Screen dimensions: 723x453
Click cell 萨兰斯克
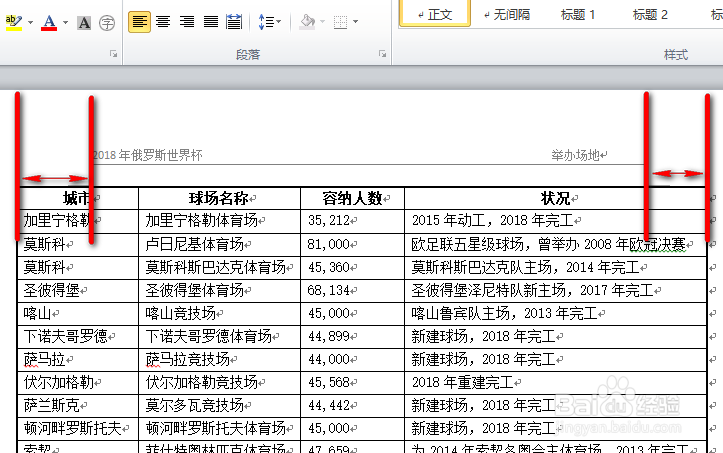click(x=78, y=406)
